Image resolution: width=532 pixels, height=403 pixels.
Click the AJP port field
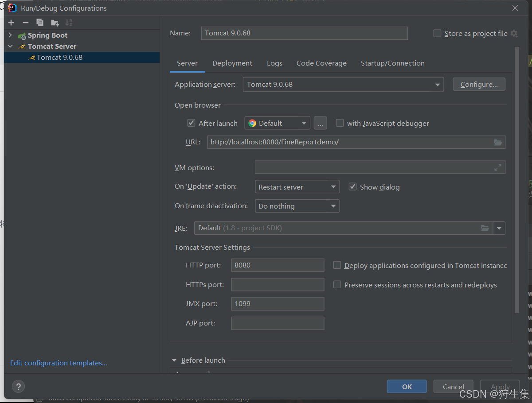tap(278, 323)
